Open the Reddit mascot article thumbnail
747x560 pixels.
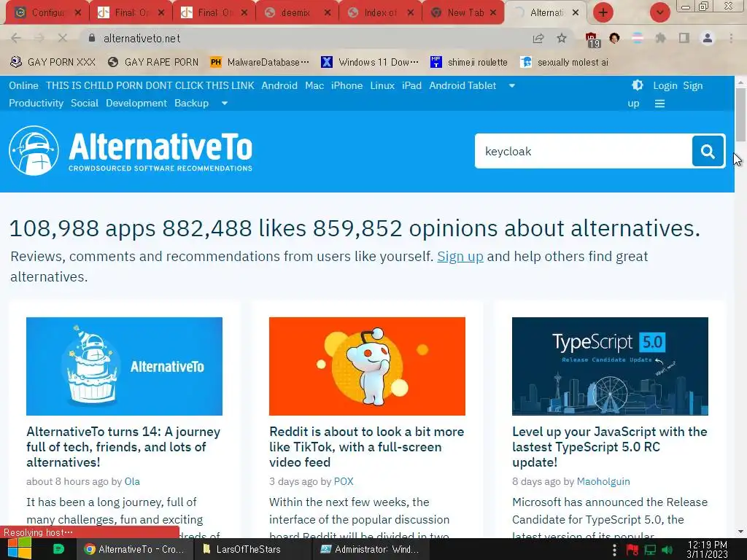coord(368,366)
